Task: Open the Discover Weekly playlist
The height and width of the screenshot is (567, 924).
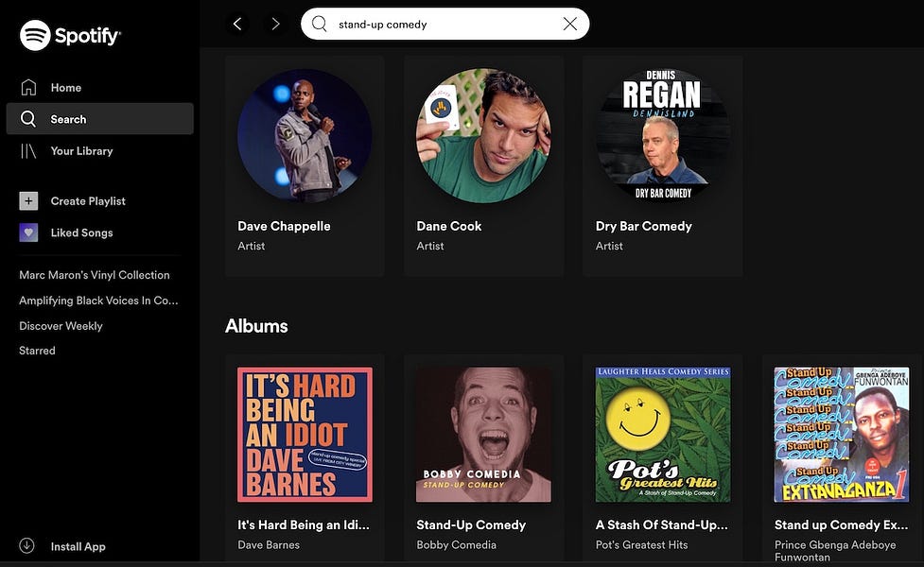Action: (x=61, y=325)
